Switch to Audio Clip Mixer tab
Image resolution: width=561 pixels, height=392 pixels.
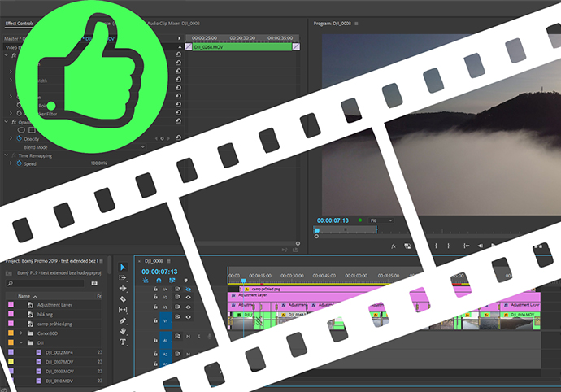point(173,24)
